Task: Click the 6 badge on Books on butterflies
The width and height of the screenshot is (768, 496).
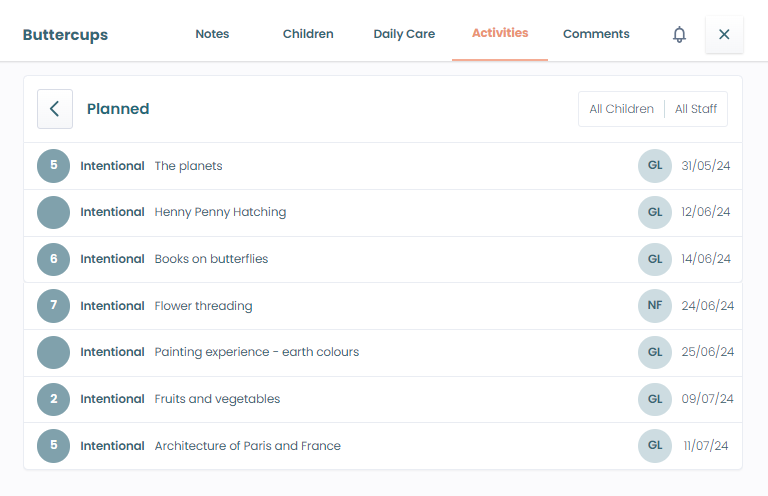Action: (x=54, y=259)
